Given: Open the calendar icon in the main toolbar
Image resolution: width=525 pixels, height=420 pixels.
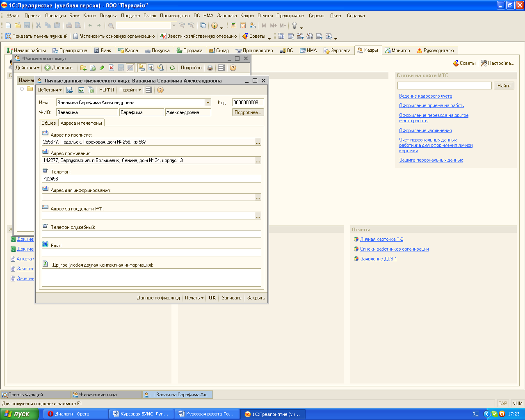Looking at the screenshot, I should [243, 25].
